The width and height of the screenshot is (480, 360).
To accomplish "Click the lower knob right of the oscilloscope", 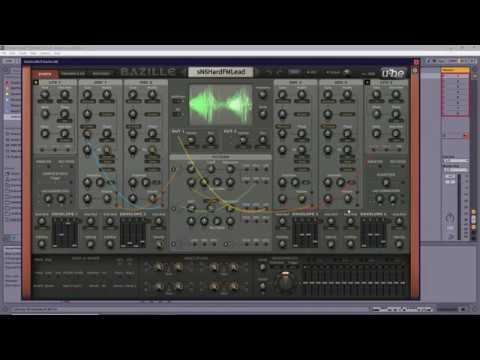I will click(x=263, y=114).
